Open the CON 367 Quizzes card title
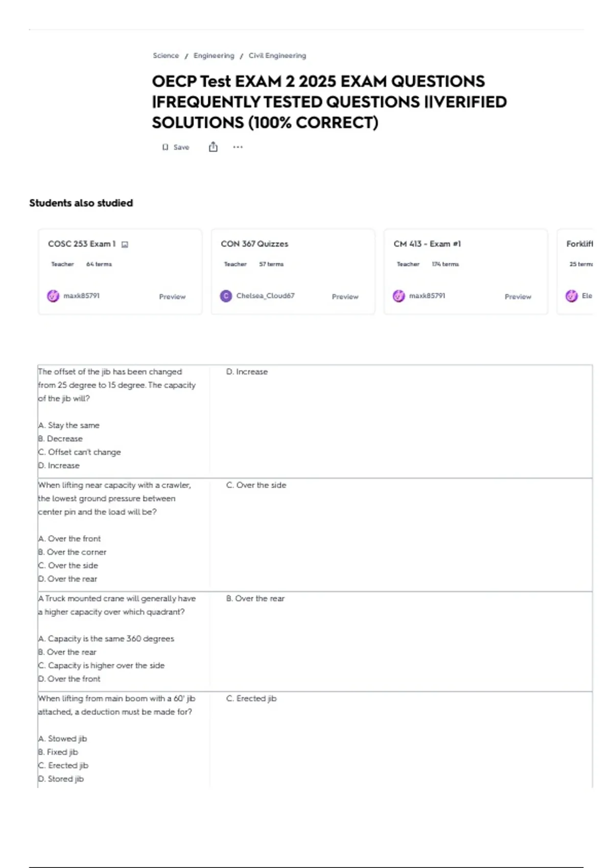Screen dimensions: 613x868 click(x=254, y=244)
